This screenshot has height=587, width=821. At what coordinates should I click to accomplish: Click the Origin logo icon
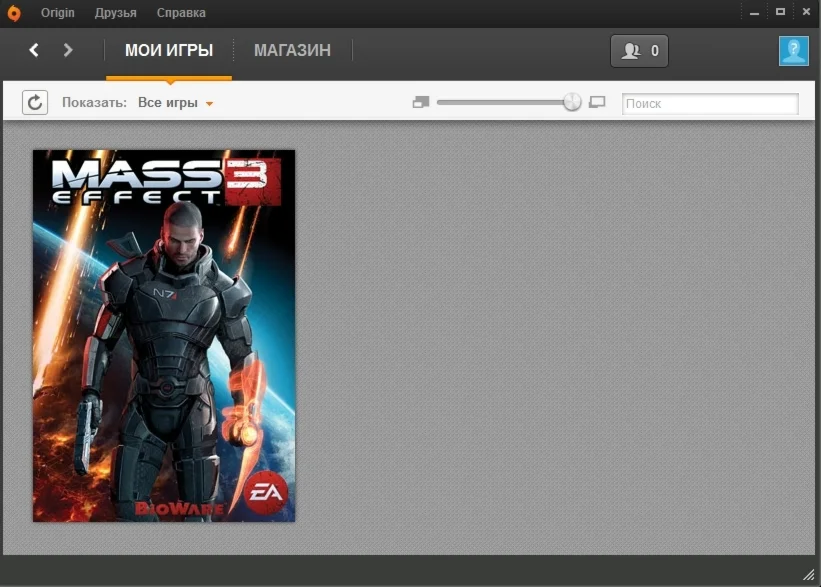[x=13, y=12]
